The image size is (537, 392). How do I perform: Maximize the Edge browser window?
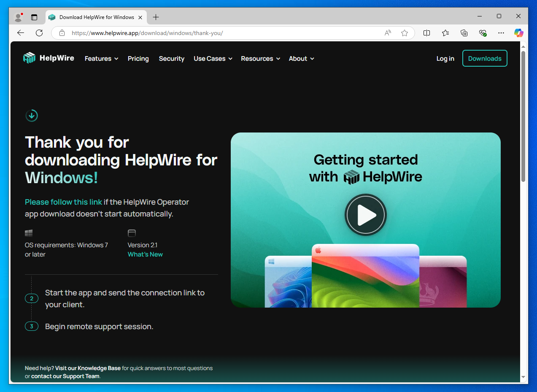tap(499, 16)
